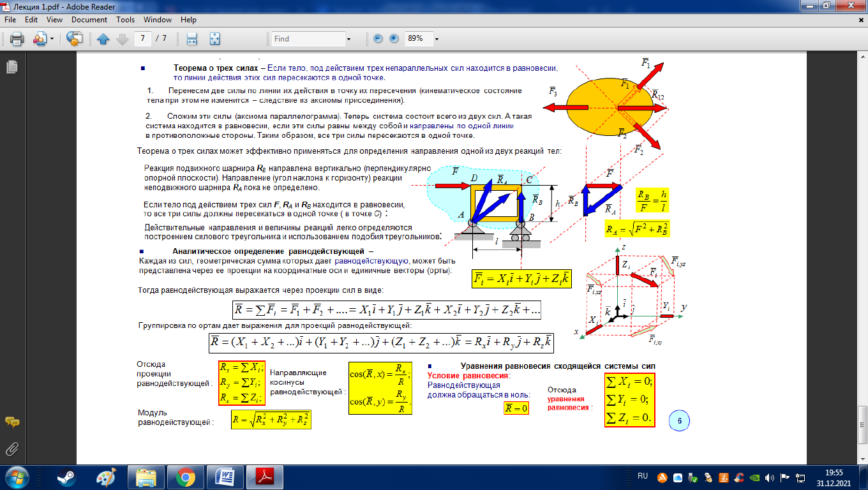Image resolution: width=868 pixels, height=490 pixels.
Task: Click the RU language indicator
Action: (643, 477)
